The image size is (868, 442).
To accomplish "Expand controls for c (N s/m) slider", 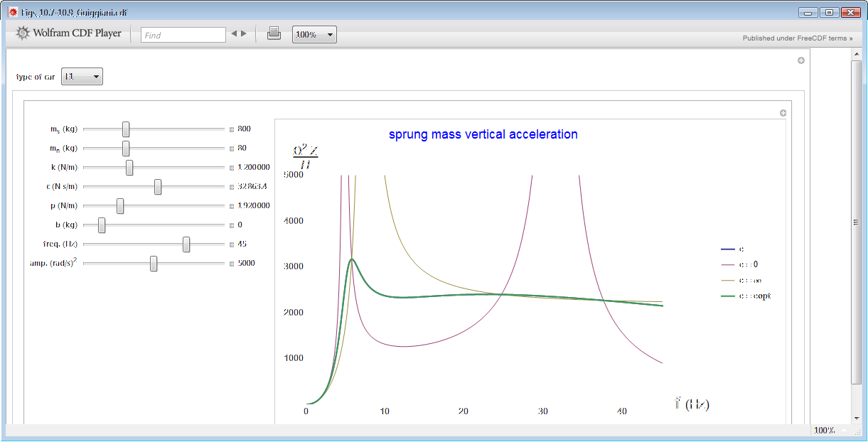I will point(232,187).
